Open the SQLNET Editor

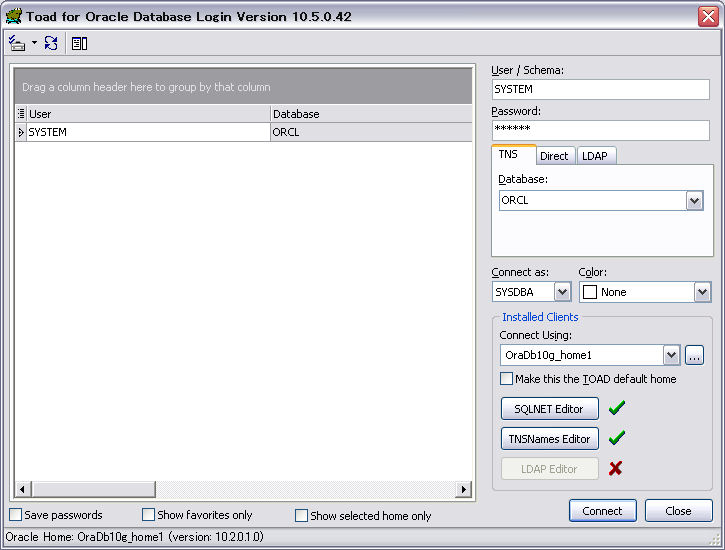(x=549, y=409)
